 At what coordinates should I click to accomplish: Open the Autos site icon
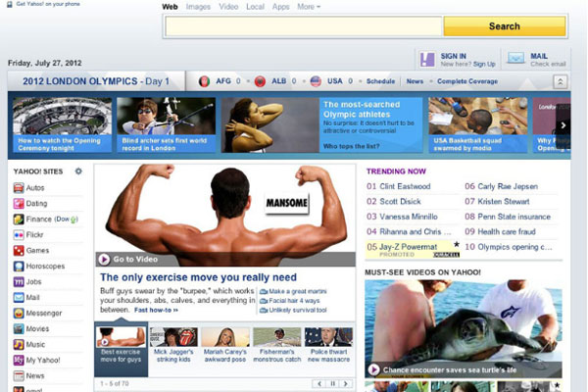pyautogui.click(x=19, y=187)
